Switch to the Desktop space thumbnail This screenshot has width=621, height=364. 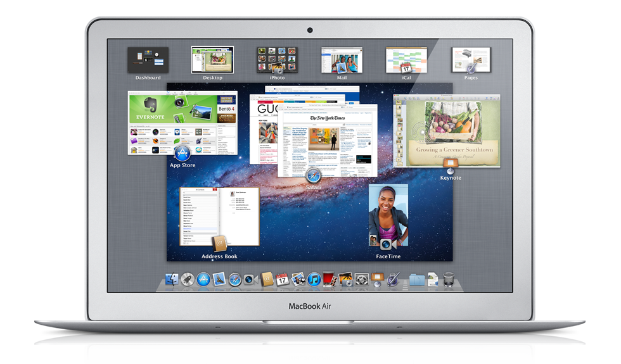click(213, 60)
